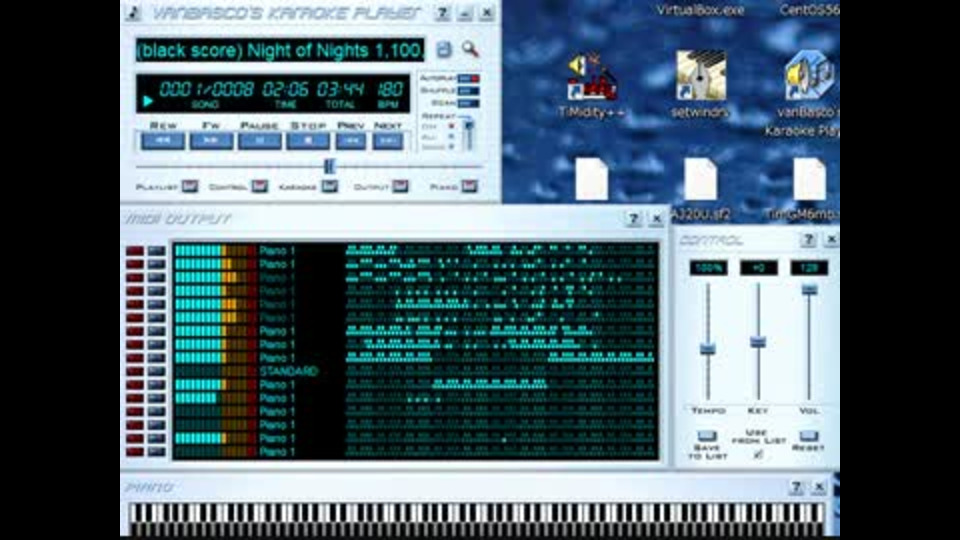
Task: Select vanBasco's Karaoke Player desktop shortcut
Action: point(807,94)
